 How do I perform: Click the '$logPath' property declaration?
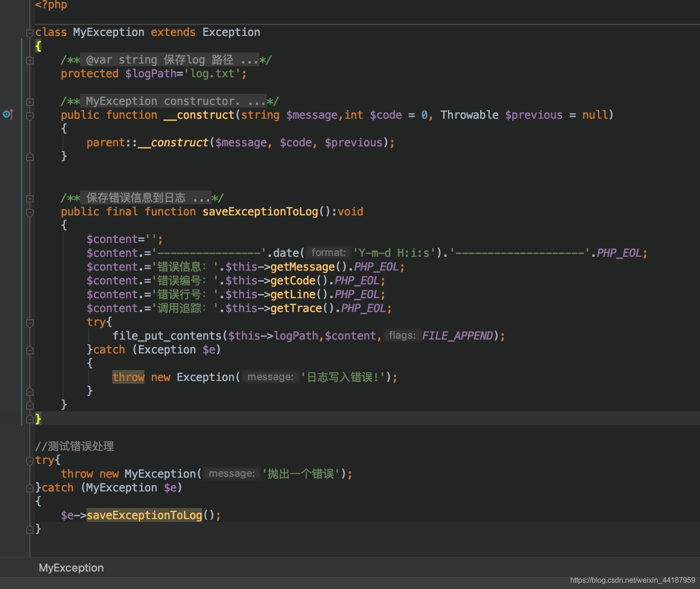(x=151, y=74)
